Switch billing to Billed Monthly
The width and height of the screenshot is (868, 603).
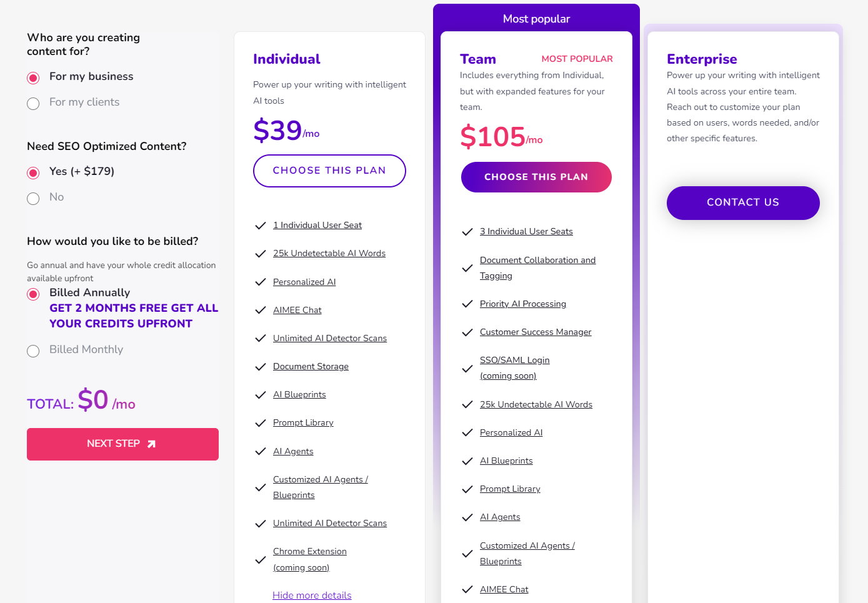pyautogui.click(x=33, y=351)
